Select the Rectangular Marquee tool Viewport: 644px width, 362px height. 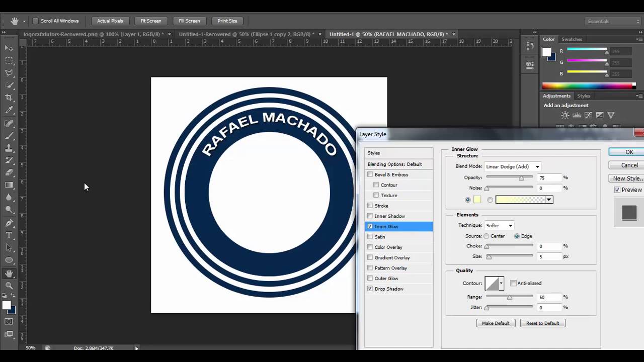click(9, 61)
